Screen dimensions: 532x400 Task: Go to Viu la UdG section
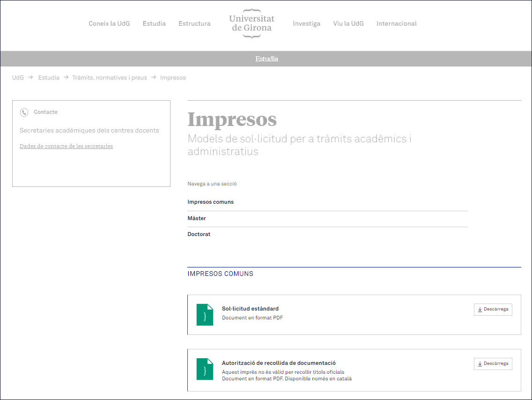(348, 23)
